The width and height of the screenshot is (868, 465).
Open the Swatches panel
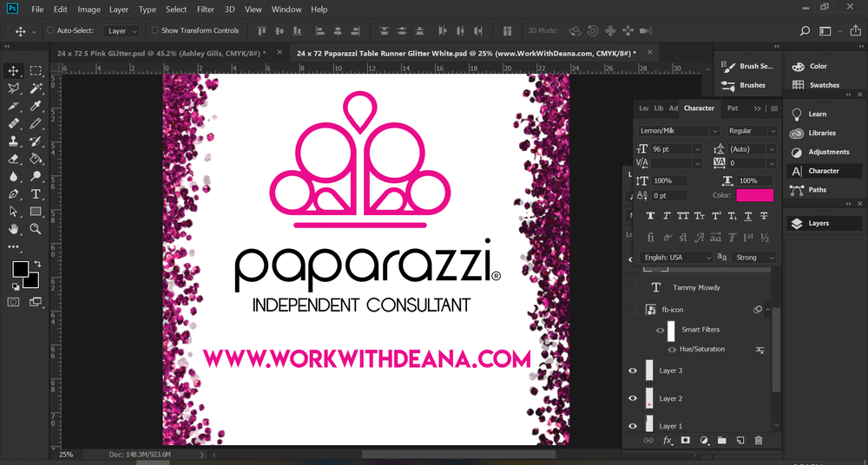click(x=824, y=85)
